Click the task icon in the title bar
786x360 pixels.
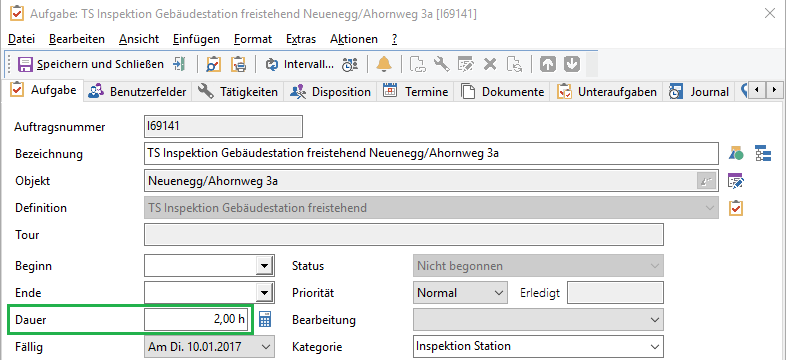point(17,14)
